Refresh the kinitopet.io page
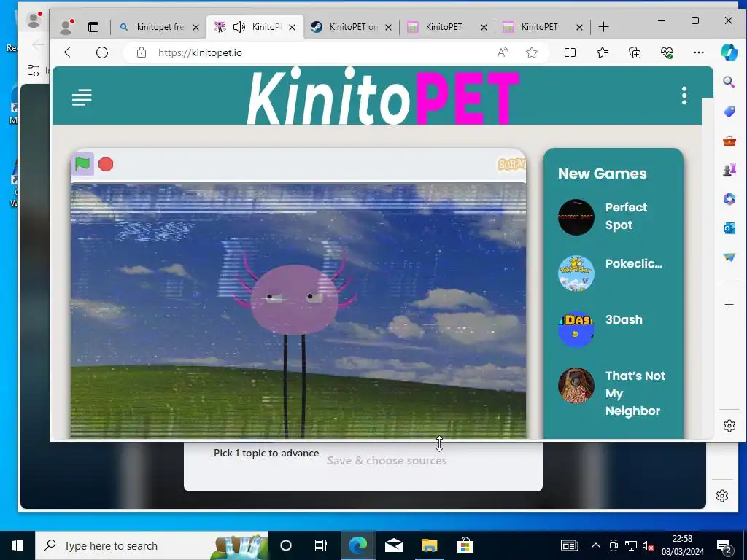Screen dimensions: 747x560 click(102, 52)
